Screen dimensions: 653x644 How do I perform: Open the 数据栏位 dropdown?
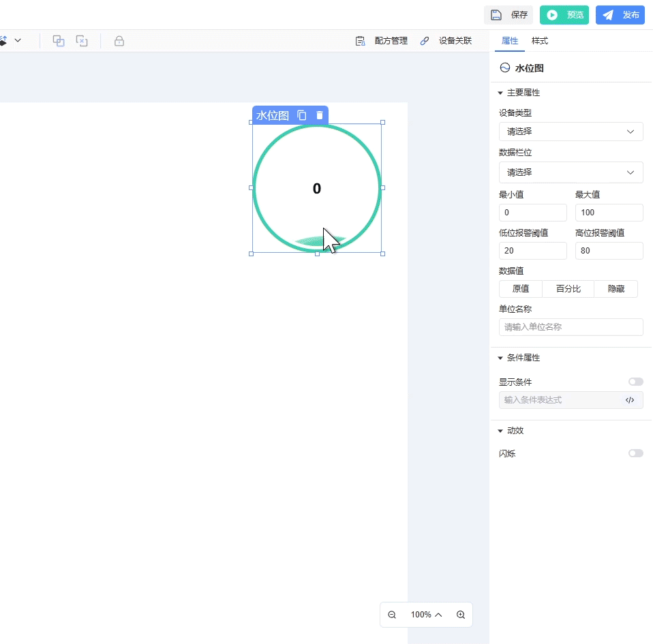[571, 172]
